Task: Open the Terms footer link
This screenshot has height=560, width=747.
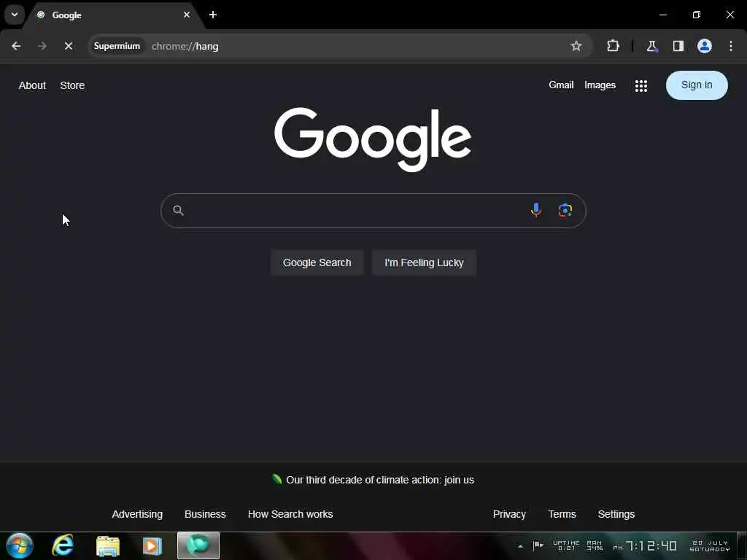Action: pos(562,514)
